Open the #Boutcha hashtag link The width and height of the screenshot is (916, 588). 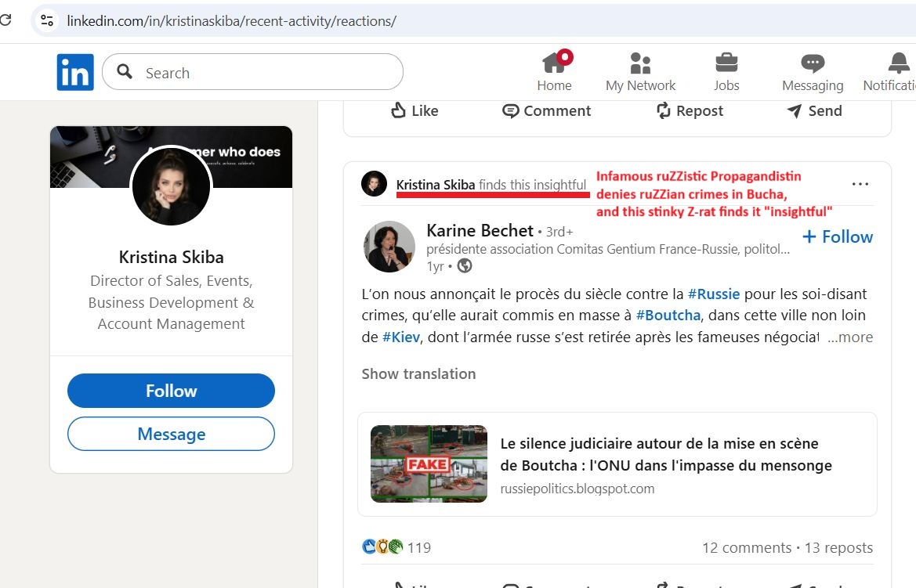[667, 316]
